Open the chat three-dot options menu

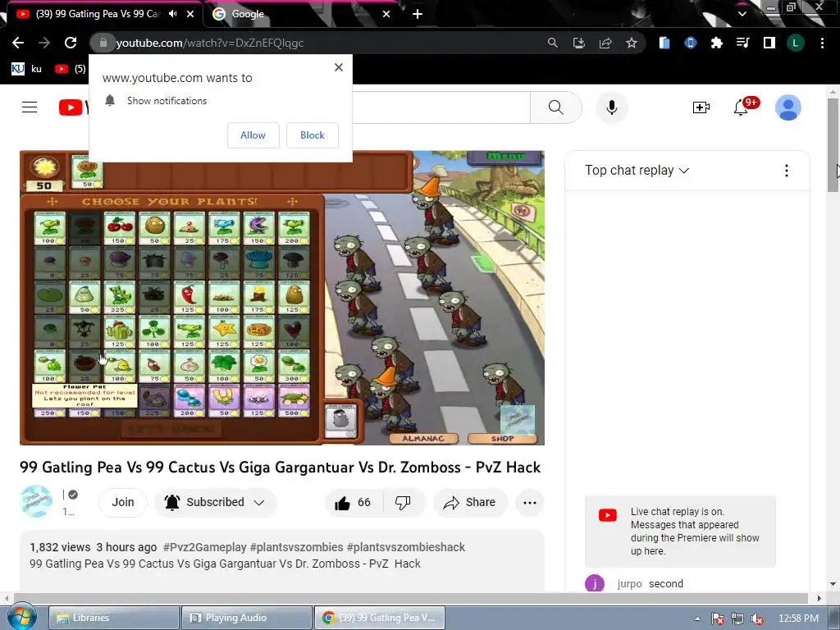click(786, 171)
